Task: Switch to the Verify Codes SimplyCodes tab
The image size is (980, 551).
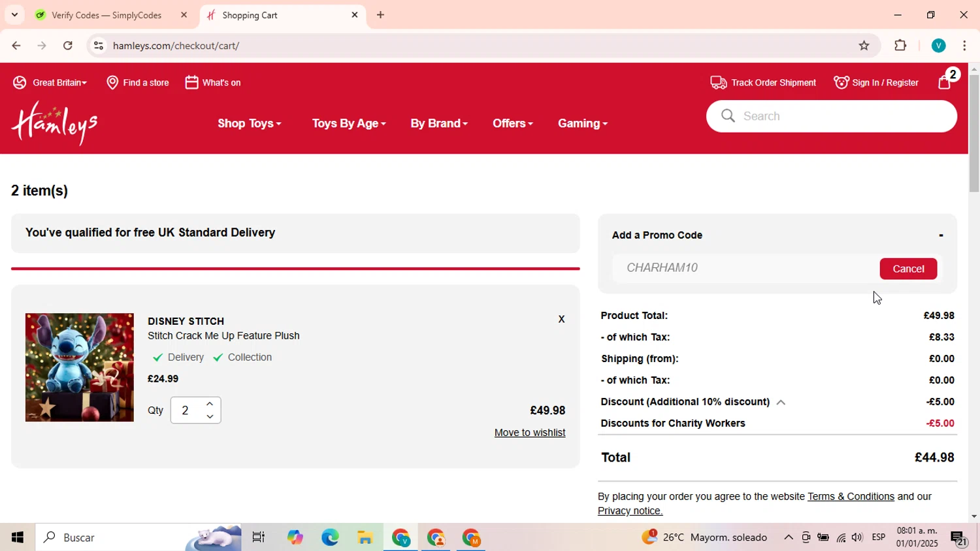Action: tap(106, 15)
